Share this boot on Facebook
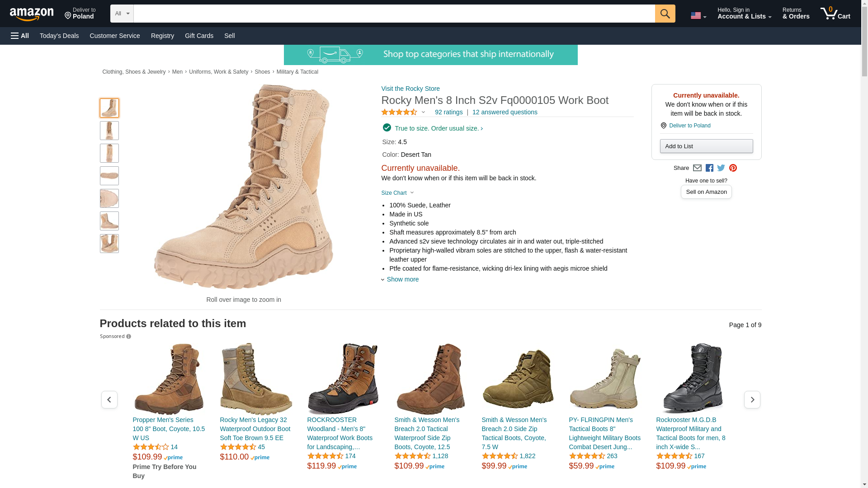 [x=709, y=168]
